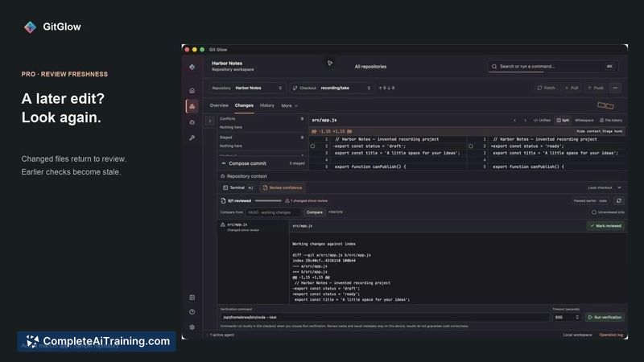
Task: Click the review progress bar
Action: point(268,200)
